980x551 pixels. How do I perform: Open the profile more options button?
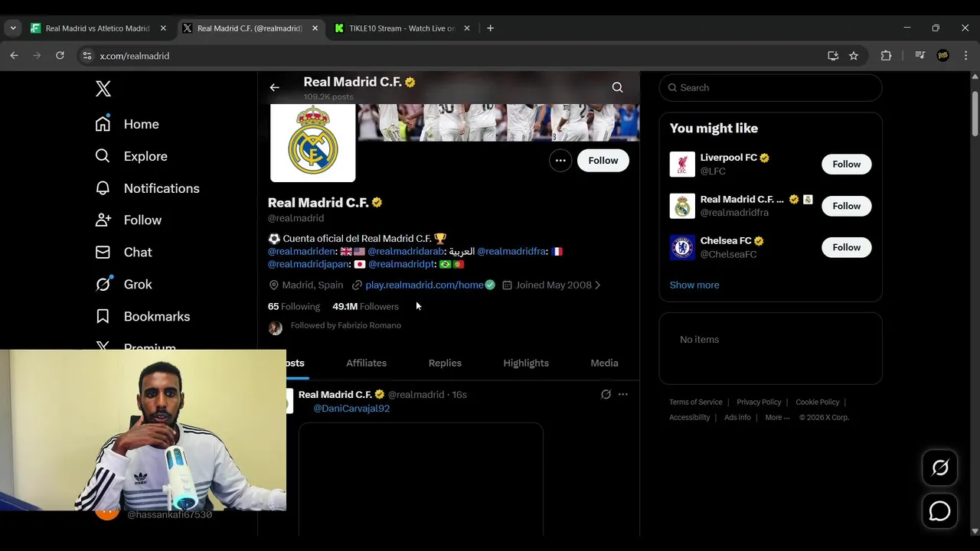pos(560,161)
